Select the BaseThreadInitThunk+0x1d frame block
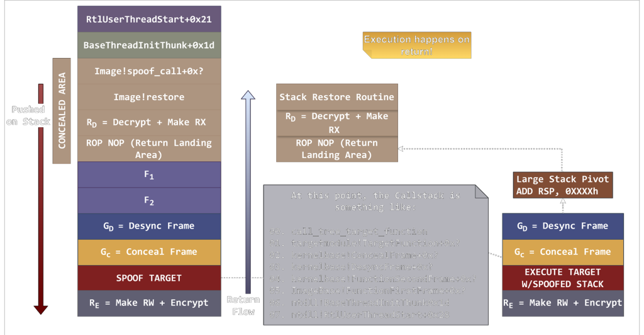The image size is (644, 335). click(x=149, y=45)
